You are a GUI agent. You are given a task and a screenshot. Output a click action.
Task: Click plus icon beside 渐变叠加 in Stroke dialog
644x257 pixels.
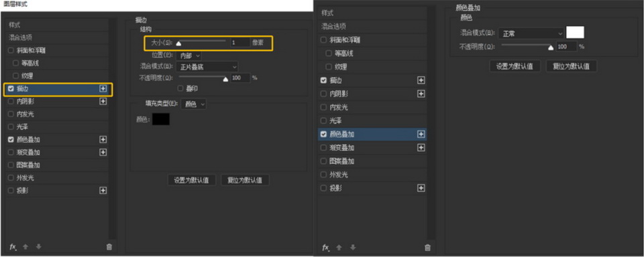tap(103, 152)
